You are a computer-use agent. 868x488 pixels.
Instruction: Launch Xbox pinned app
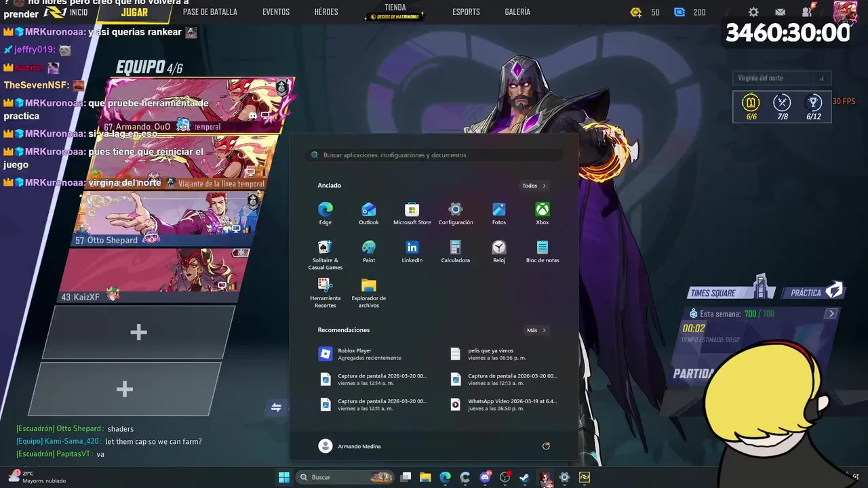pos(542,213)
